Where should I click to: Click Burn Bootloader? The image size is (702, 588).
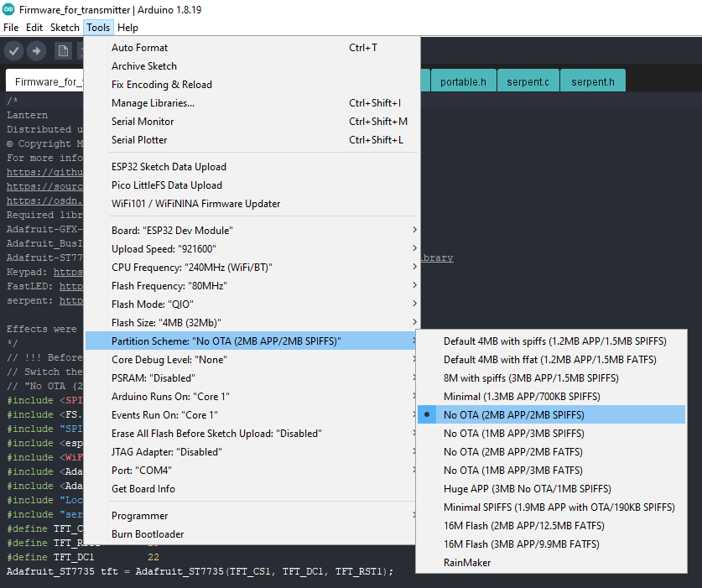252,533
